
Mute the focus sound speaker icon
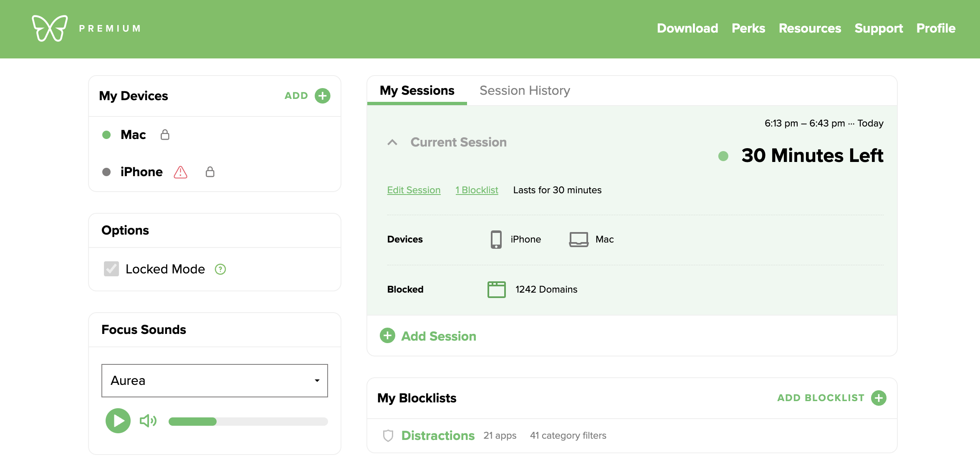pyautogui.click(x=148, y=421)
